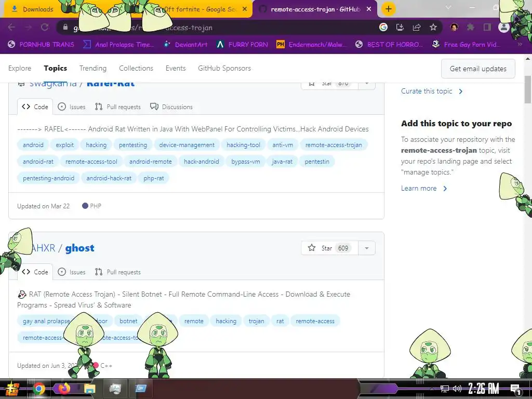532x399 pixels.
Task: Select the bypass-vm topic tag
Action: click(x=246, y=162)
